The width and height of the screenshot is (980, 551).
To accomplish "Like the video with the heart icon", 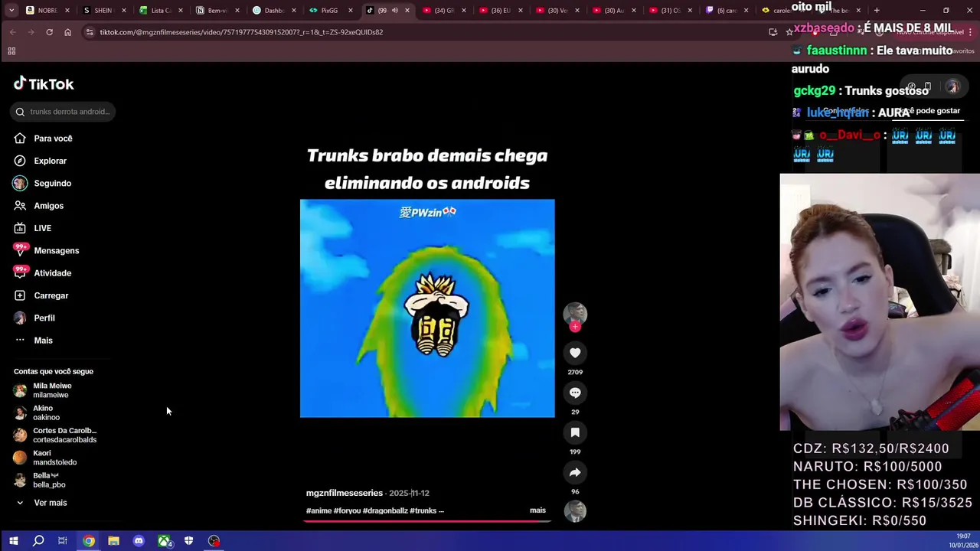I will (x=575, y=353).
